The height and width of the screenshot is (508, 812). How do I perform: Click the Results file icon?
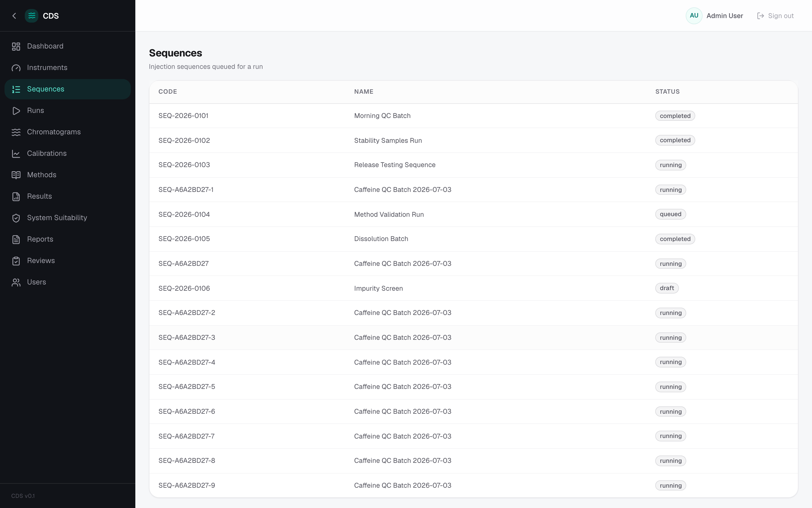[16, 196]
